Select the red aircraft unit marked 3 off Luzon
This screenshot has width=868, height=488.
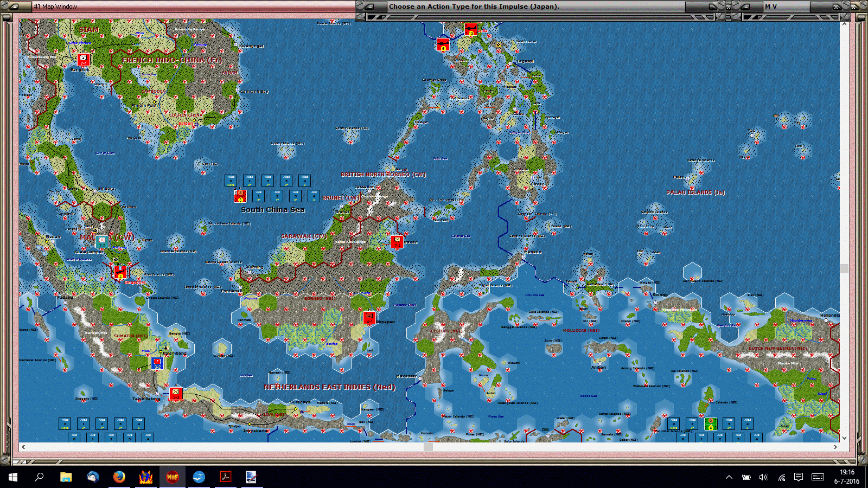[x=443, y=44]
